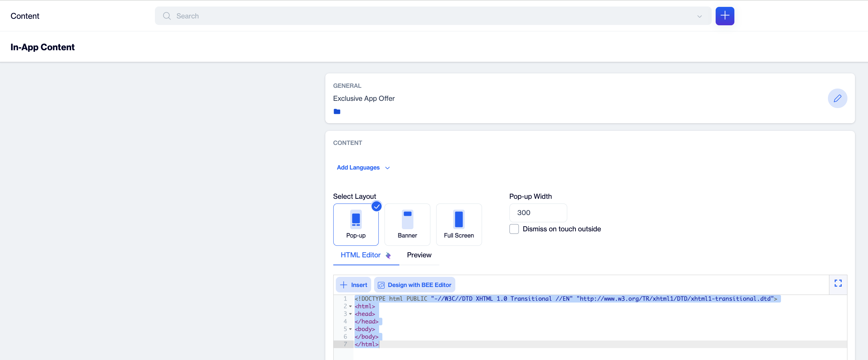Select the Banner layout option
The width and height of the screenshot is (868, 360).
tap(407, 224)
